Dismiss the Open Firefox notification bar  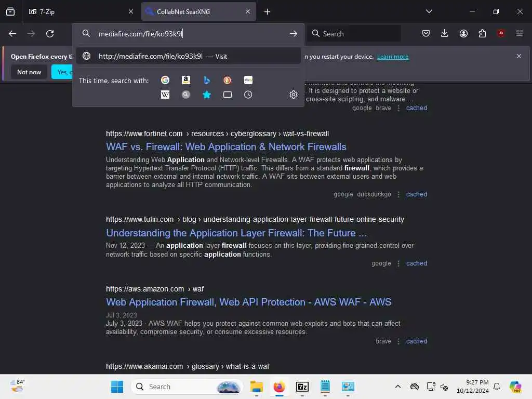click(x=519, y=56)
